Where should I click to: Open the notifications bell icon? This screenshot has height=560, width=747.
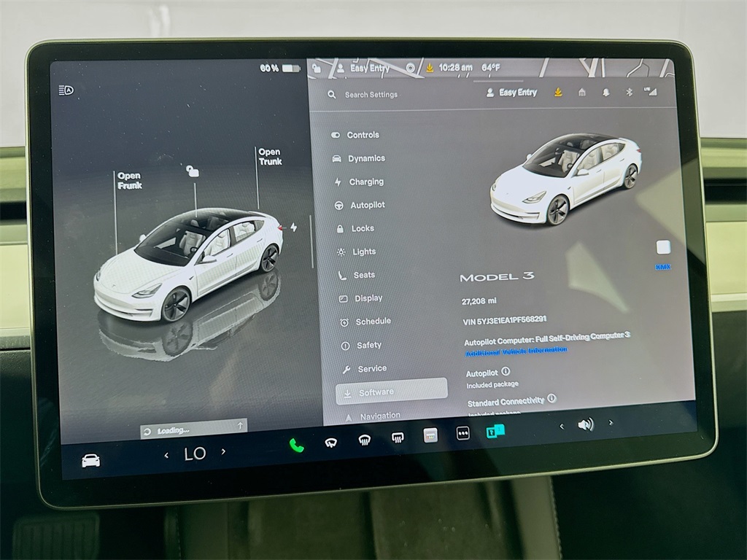605,93
